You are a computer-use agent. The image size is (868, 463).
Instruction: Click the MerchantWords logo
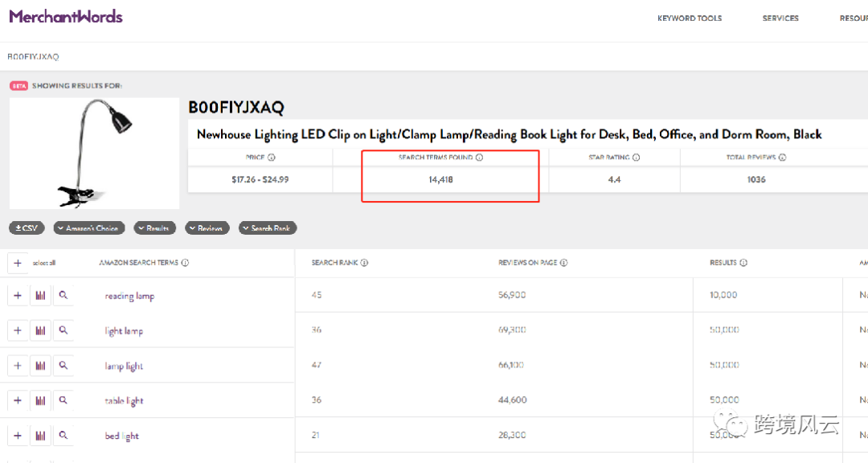(x=66, y=17)
